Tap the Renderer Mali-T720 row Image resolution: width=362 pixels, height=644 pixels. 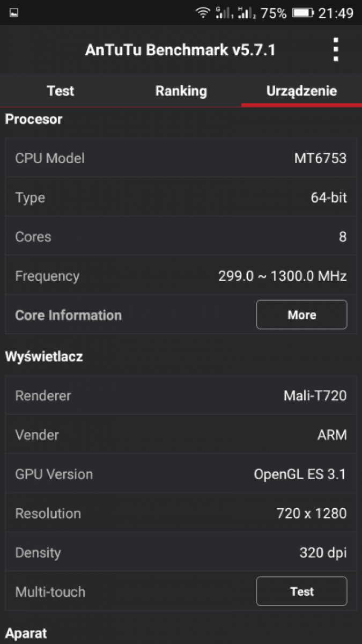(x=181, y=396)
